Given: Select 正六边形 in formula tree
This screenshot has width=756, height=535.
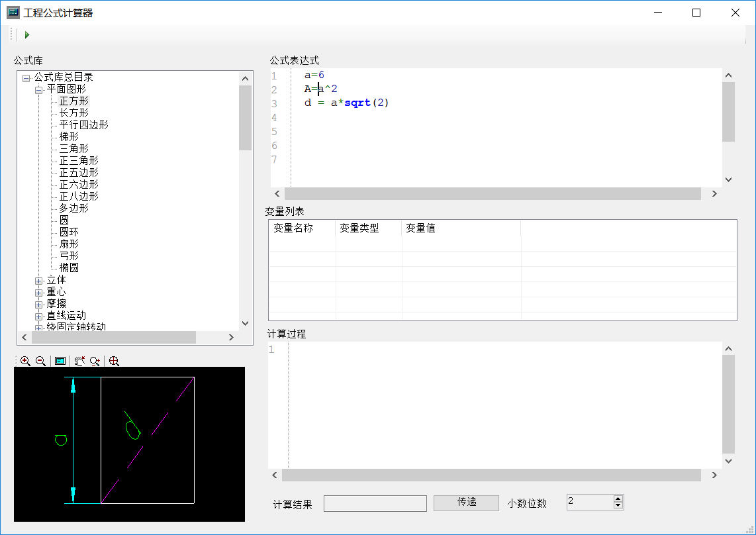Looking at the screenshot, I should coord(79,184).
